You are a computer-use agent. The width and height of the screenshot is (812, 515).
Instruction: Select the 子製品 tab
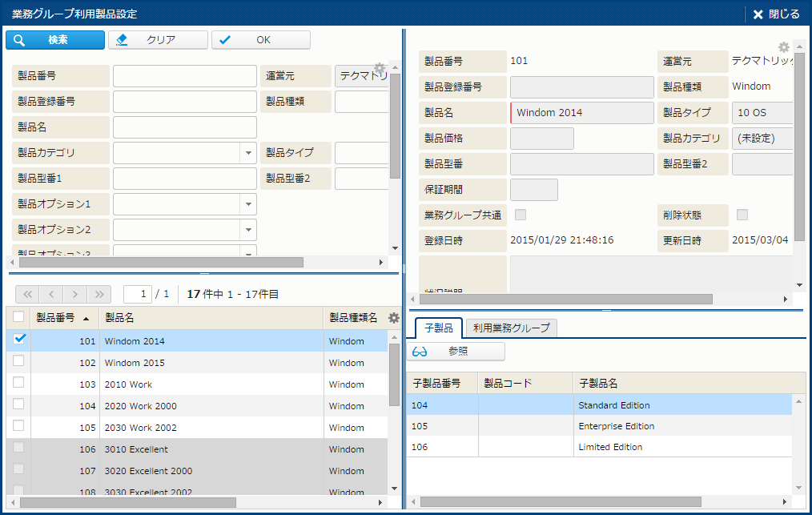(438, 328)
